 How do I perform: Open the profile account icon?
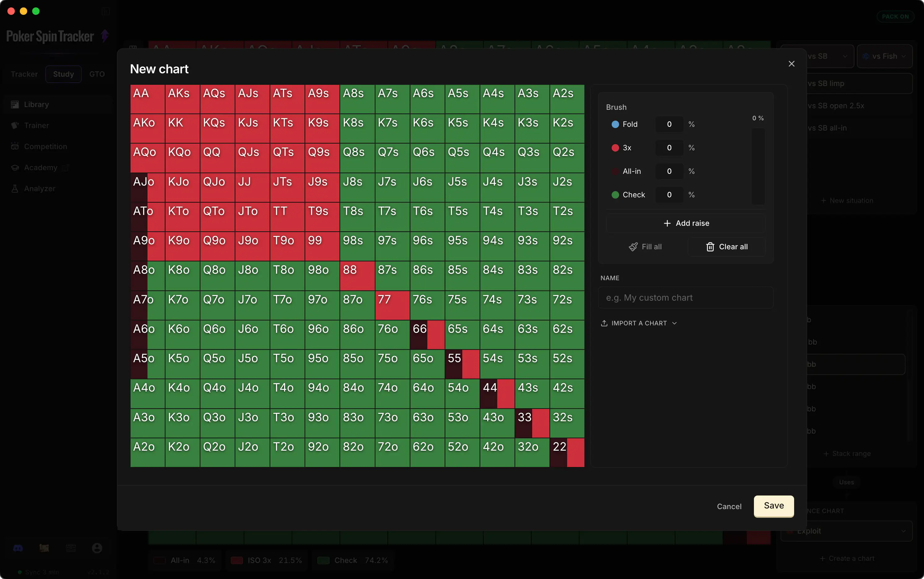(x=97, y=548)
